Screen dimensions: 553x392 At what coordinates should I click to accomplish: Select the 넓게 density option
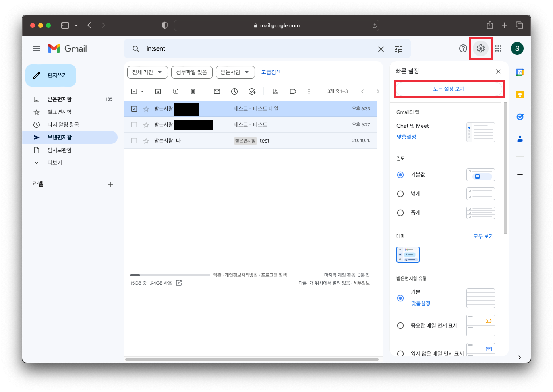coord(400,194)
